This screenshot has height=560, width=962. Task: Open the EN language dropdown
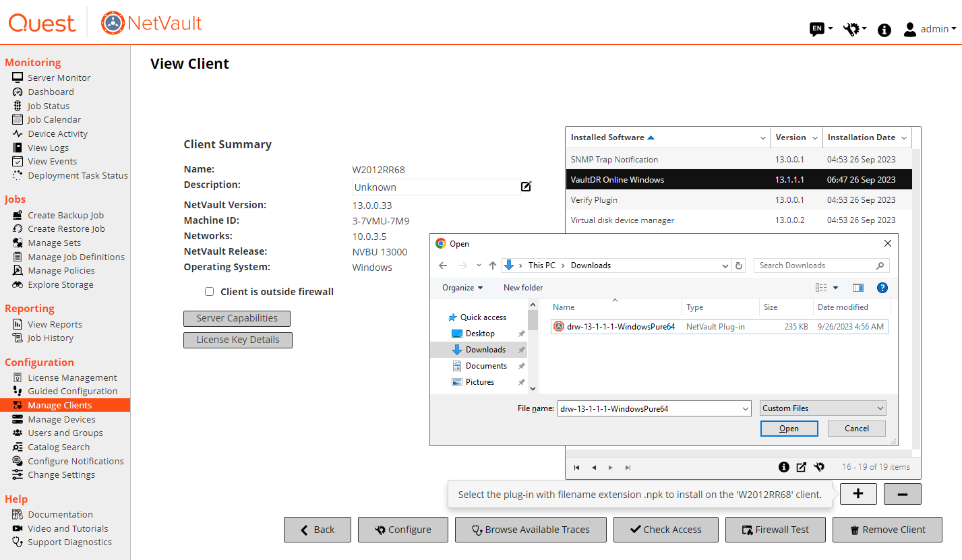pyautogui.click(x=821, y=29)
